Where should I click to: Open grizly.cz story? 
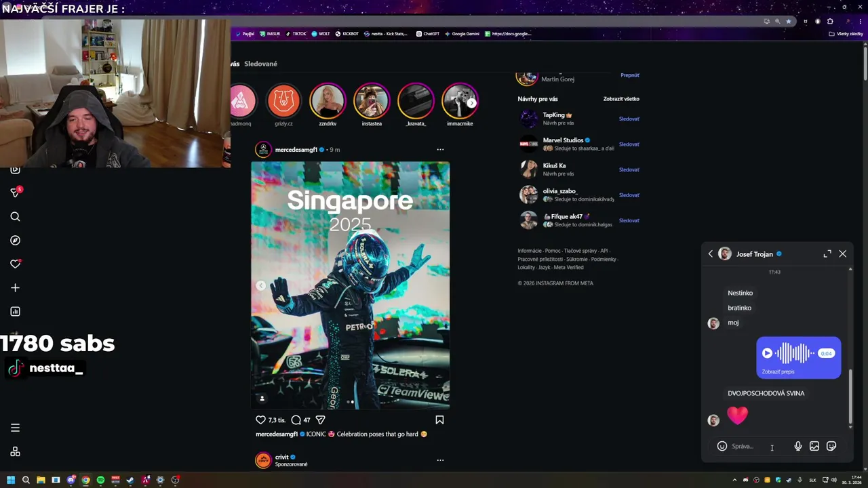(283, 101)
